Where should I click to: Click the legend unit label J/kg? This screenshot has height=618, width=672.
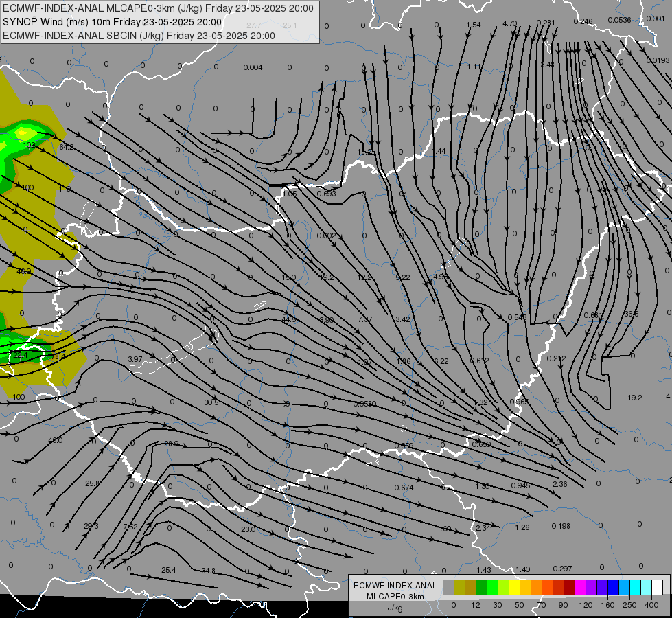395,608
